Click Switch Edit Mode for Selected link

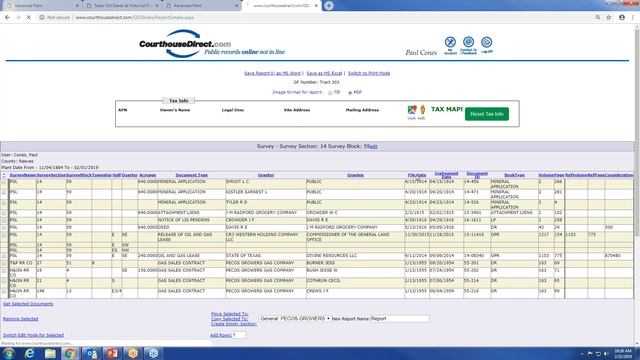33,335
